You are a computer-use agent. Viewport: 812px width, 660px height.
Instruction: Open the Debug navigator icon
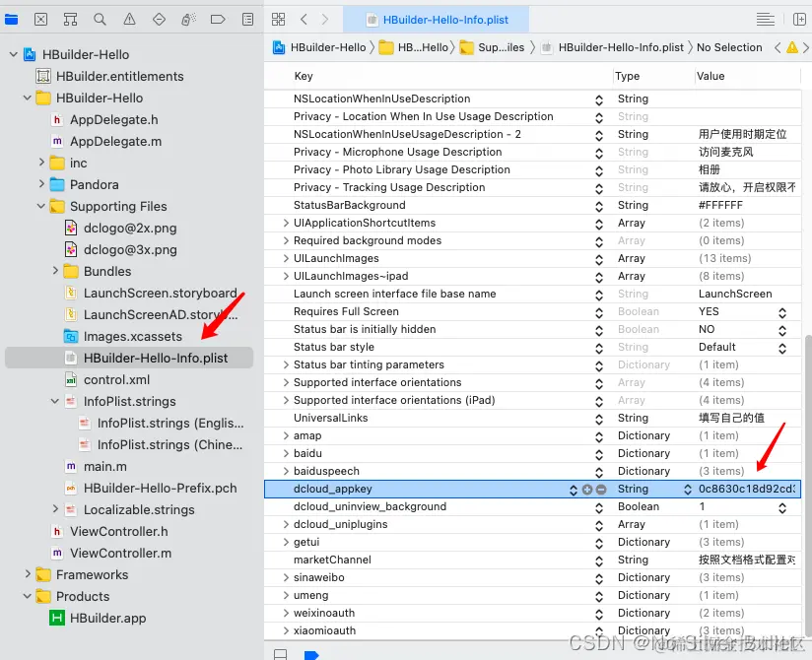click(x=188, y=20)
